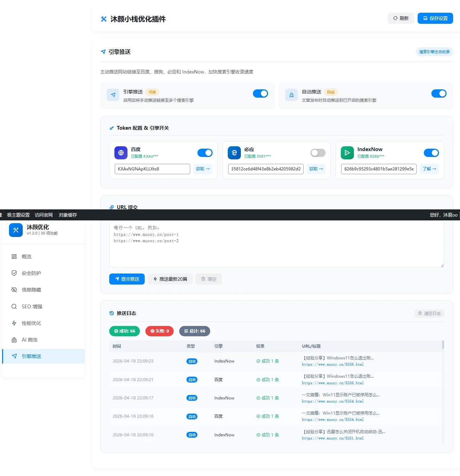Disable the 引擎推送 main toggle

coord(260,93)
